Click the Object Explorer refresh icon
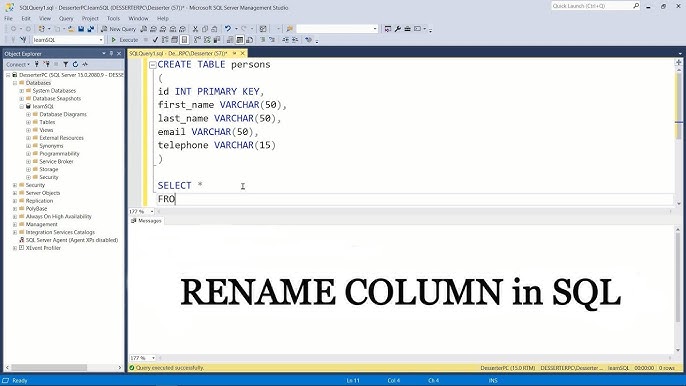Viewport: 686px width, 386px height. (75, 64)
